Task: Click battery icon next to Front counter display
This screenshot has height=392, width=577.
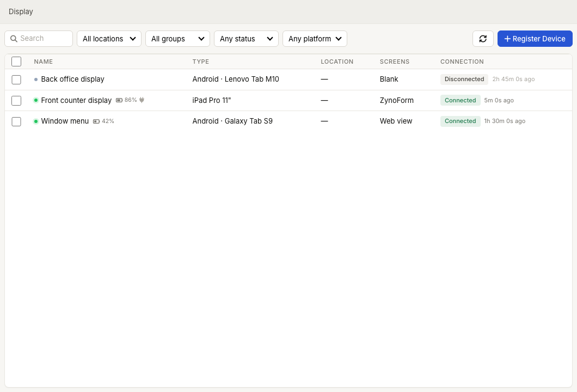Action: pyautogui.click(x=119, y=100)
